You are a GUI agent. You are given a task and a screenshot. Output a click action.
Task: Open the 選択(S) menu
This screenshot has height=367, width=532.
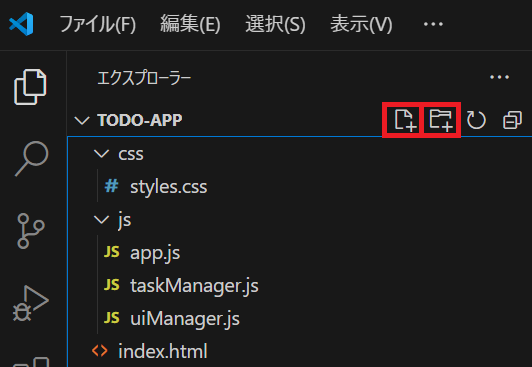pyautogui.click(x=276, y=24)
